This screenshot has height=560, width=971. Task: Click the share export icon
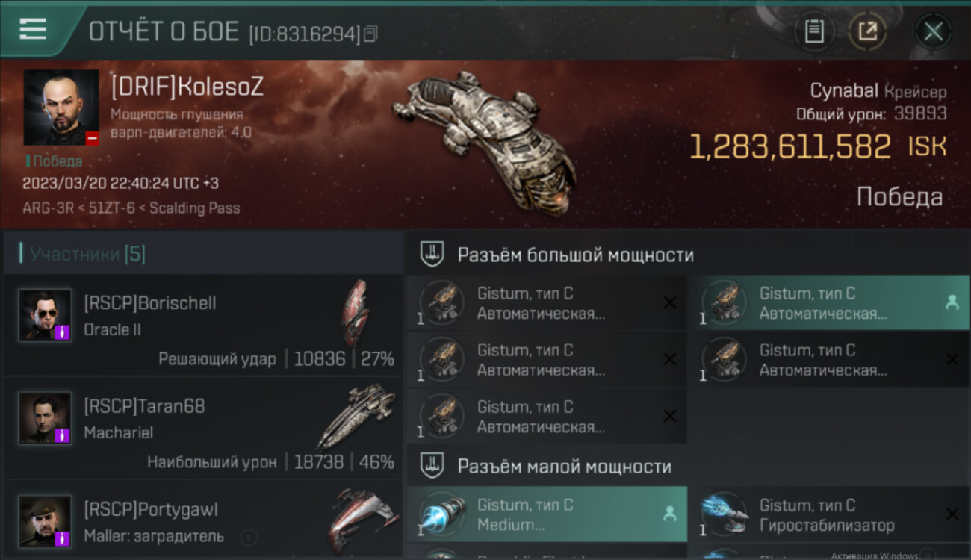pos(867,31)
